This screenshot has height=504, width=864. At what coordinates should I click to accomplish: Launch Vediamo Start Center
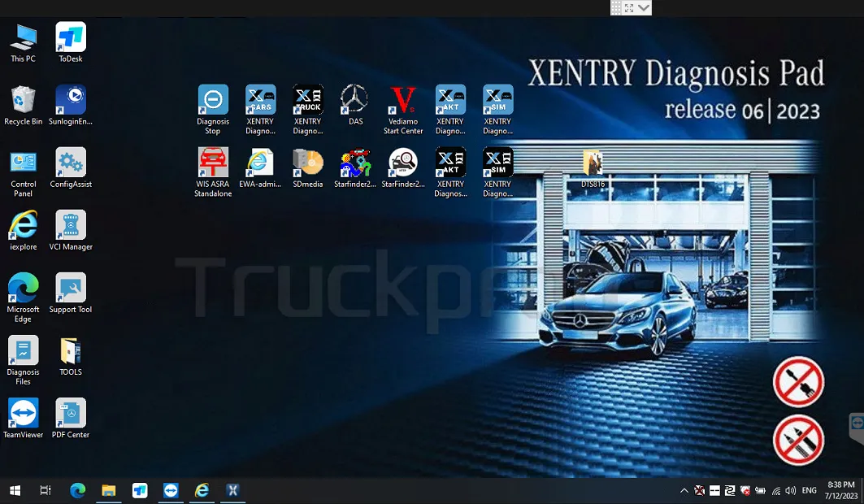point(402,101)
